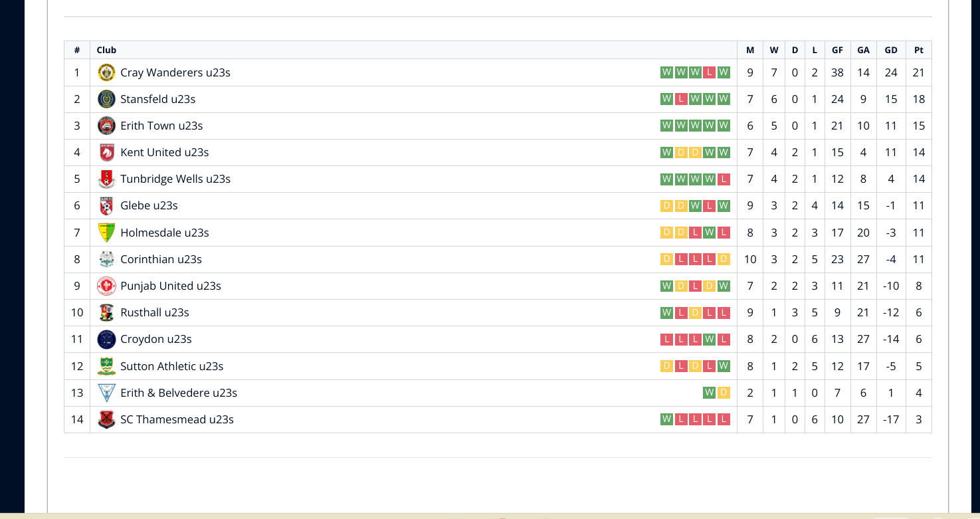Open Cray Wanderers u23s club name
This screenshot has width=980, height=519.
pyautogui.click(x=175, y=72)
